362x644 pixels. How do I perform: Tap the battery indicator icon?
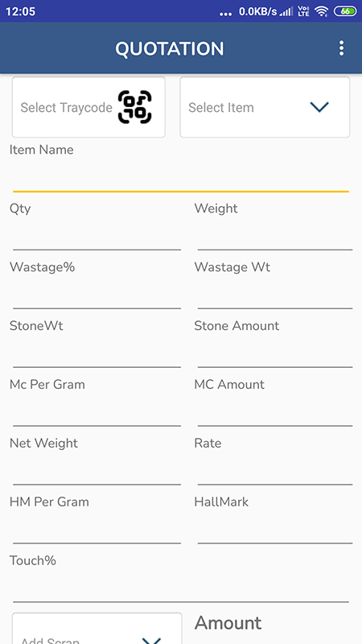pyautogui.click(x=345, y=11)
